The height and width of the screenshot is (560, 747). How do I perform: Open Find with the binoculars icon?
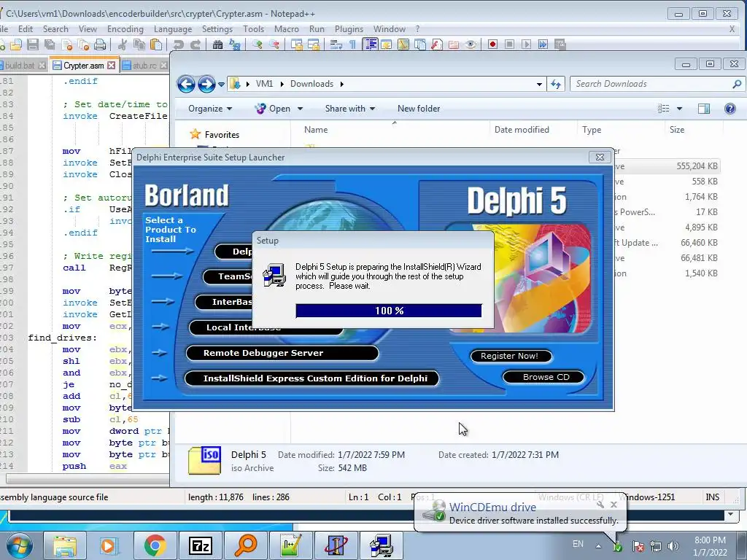pyautogui.click(x=217, y=44)
